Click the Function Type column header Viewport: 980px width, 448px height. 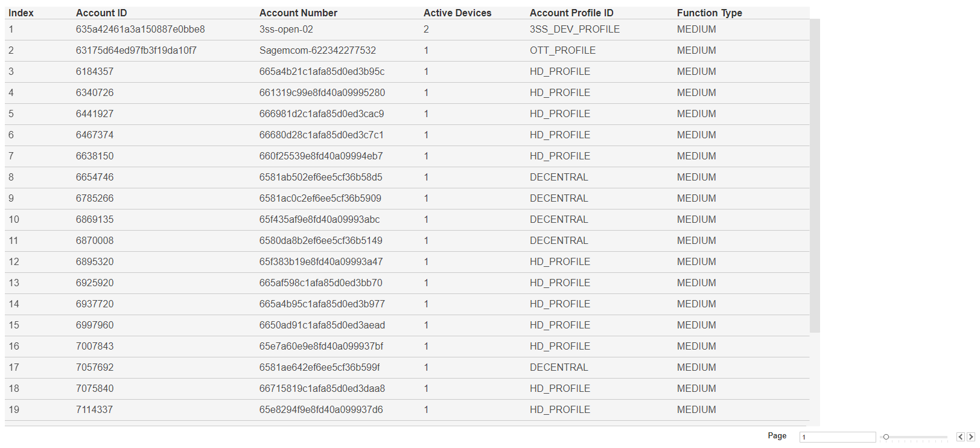(x=709, y=13)
